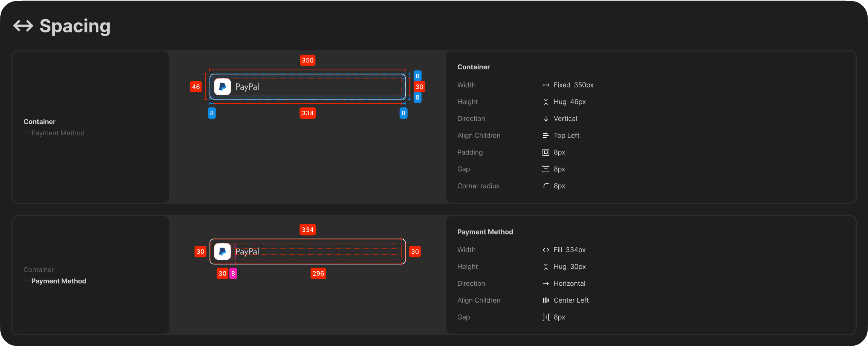The width and height of the screenshot is (868, 346).
Task: Click the red 334 label in bottom diagram
Action: point(308,230)
